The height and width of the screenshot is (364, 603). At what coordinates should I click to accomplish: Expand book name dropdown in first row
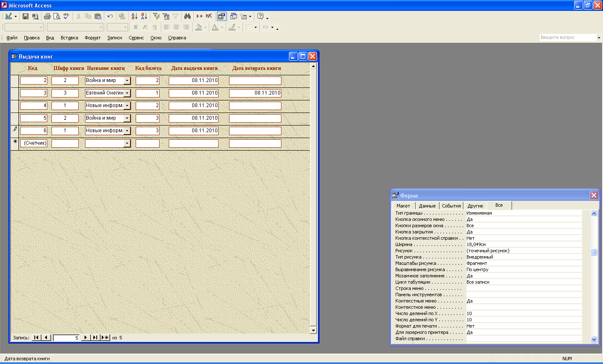point(127,81)
